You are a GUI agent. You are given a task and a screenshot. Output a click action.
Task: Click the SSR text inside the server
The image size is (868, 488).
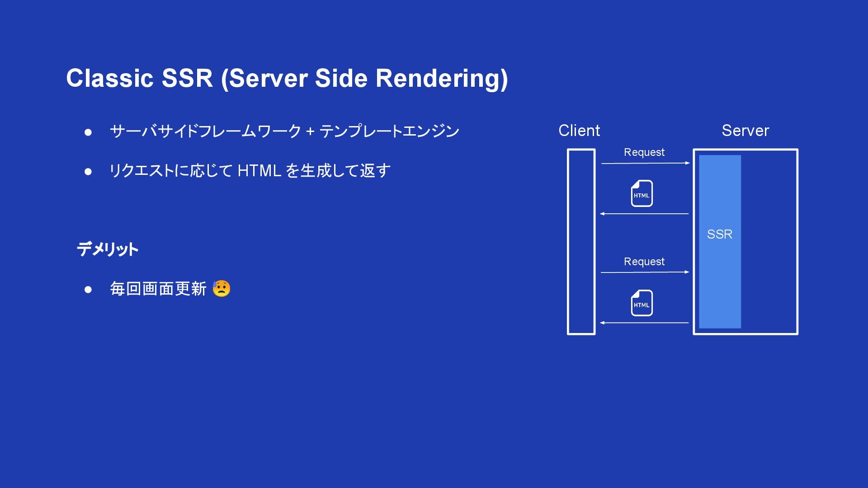click(719, 234)
